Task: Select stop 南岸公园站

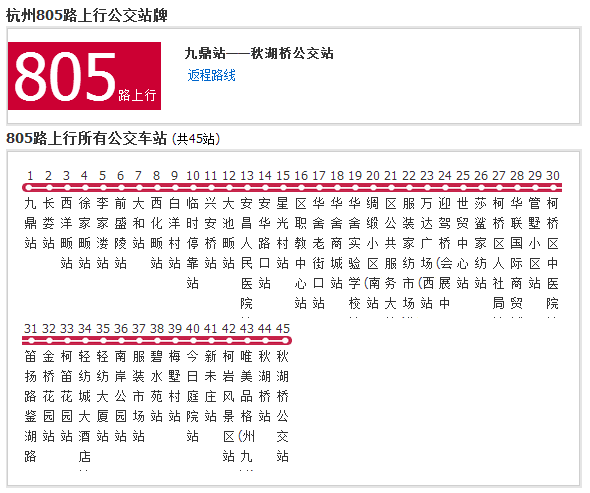Action: tap(121, 396)
